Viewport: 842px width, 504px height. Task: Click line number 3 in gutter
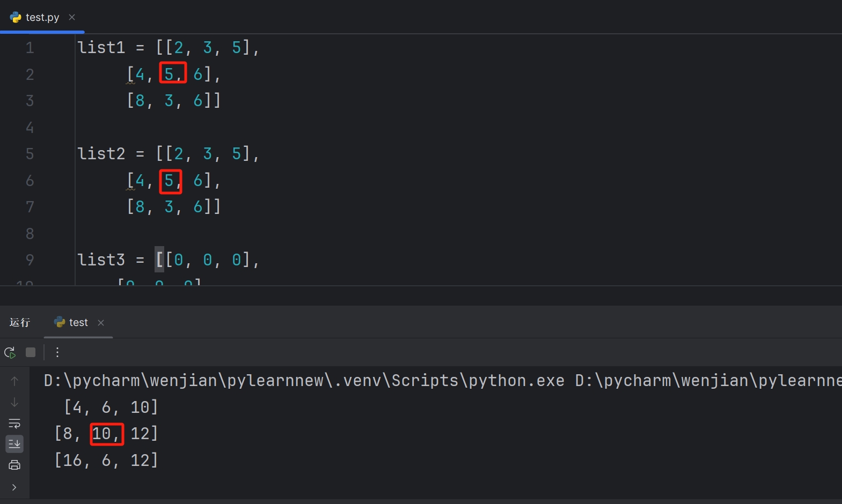pos(30,101)
